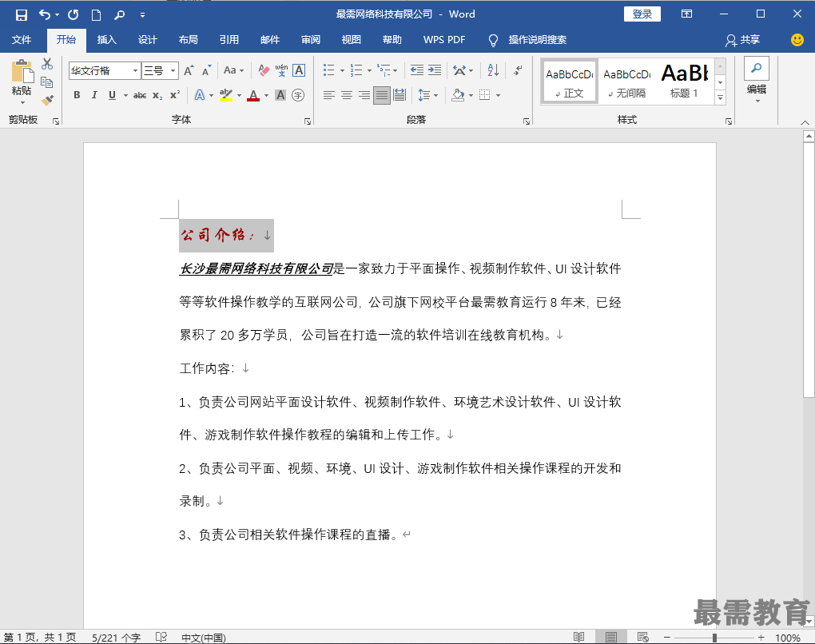The width and height of the screenshot is (815, 644).
Task: Show or hide paragraph marks
Action: [x=519, y=70]
